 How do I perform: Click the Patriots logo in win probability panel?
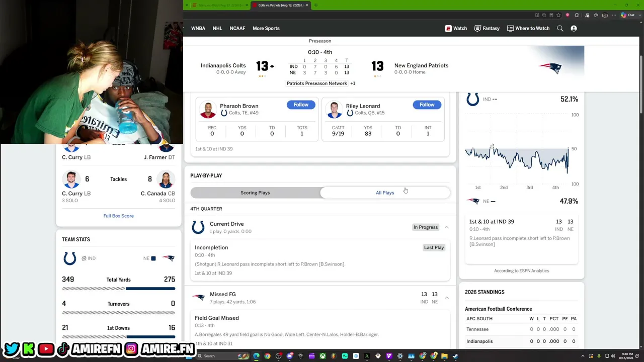(472, 201)
